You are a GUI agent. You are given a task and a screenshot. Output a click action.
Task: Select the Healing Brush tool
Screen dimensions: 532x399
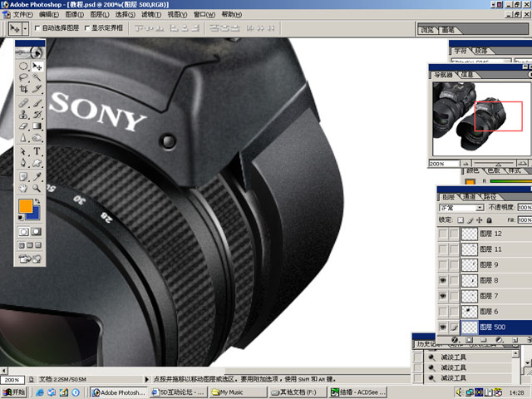coord(23,103)
